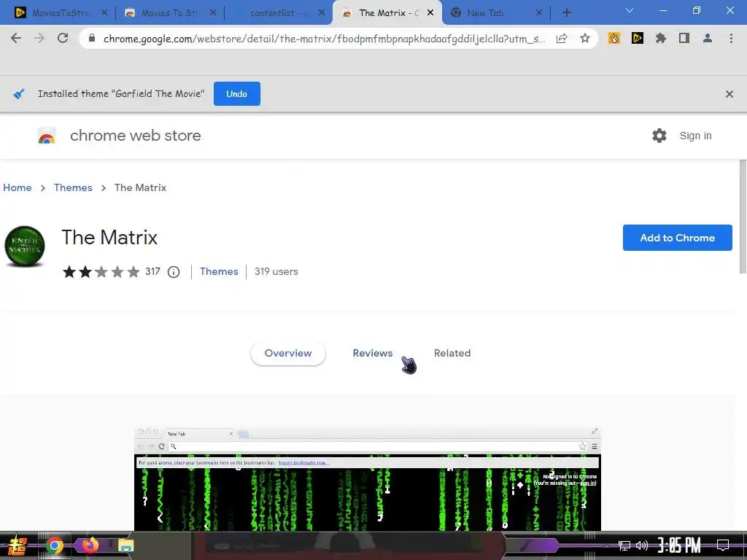Add The Matrix theme to Chrome

point(677,238)
